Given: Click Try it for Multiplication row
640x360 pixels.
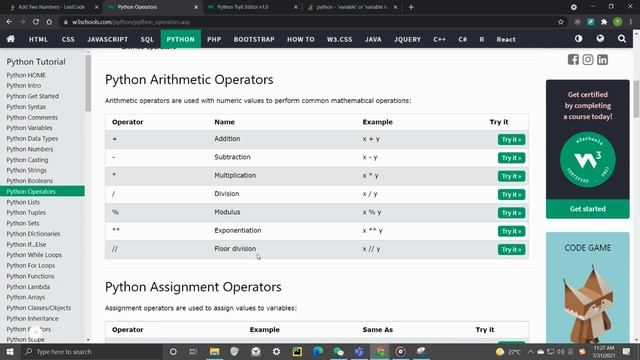Looking at the screenshot, I should (511, 176).
